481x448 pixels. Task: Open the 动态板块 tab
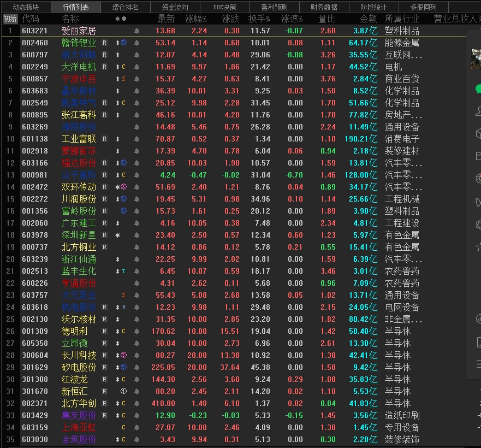(26, 7)
